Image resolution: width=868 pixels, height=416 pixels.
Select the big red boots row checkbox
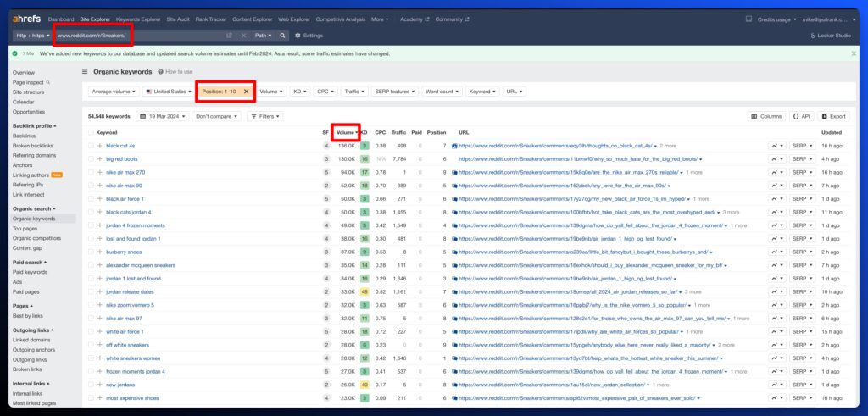(x=92, y=158)
